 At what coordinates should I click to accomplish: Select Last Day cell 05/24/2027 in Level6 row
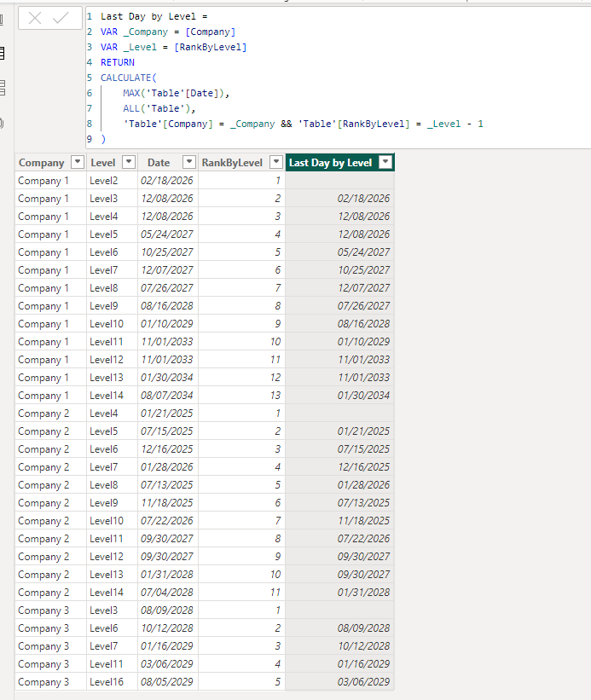pyautogui.click(x=340, y=252)
